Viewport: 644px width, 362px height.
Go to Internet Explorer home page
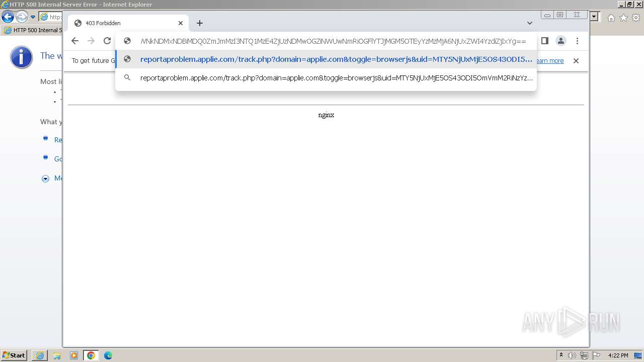pos(611,18)
